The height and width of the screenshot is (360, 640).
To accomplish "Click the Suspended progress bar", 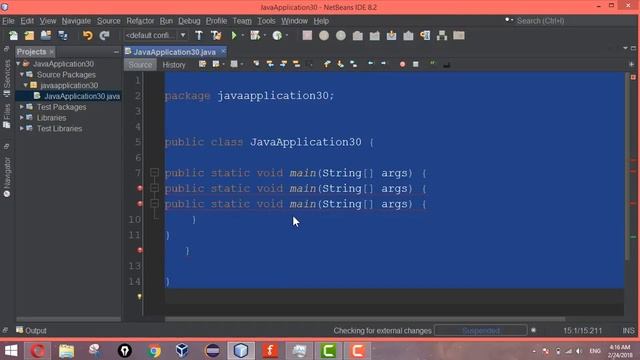I will [x=480, y=330].
